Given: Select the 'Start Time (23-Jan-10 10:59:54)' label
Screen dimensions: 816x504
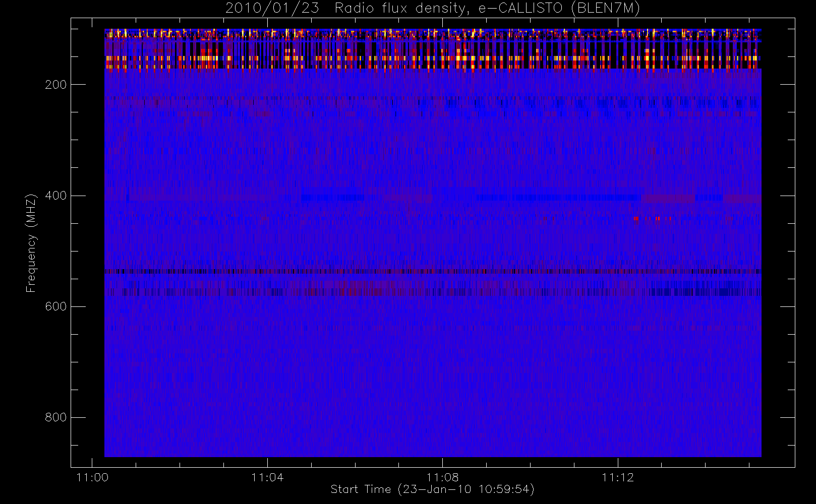Looking at the screenshot, I should point(432,489).
